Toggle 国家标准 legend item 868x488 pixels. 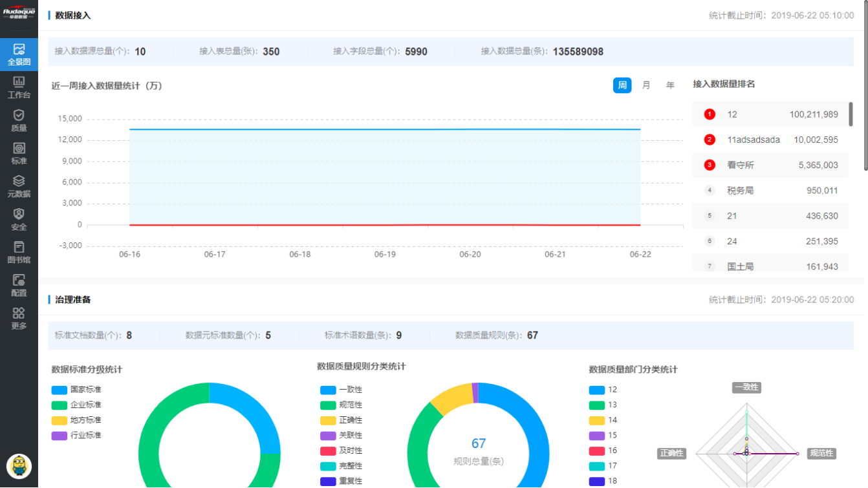(x=76, y=390)
